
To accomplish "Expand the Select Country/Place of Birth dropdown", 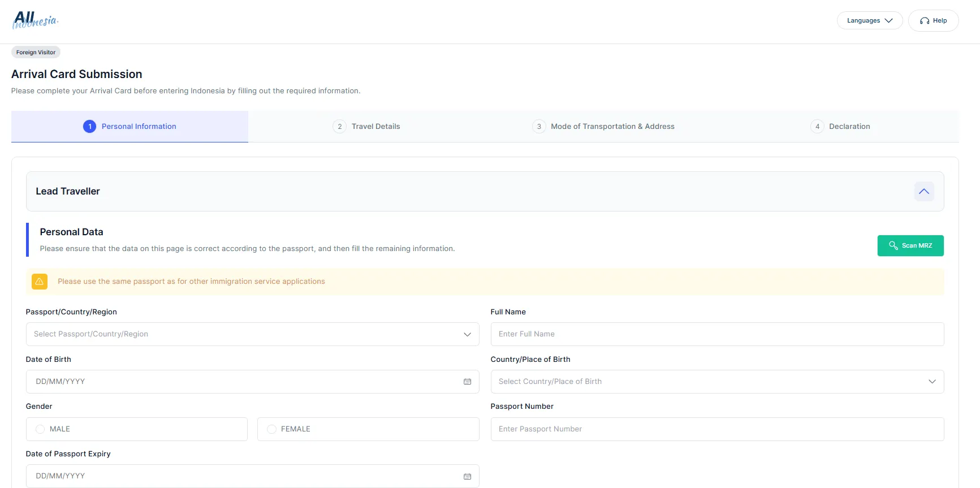I will point(717,382).
